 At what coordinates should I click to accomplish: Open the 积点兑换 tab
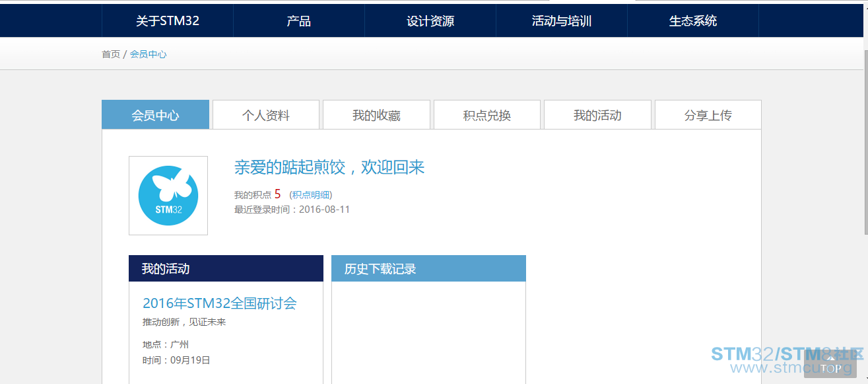point(487,115)
